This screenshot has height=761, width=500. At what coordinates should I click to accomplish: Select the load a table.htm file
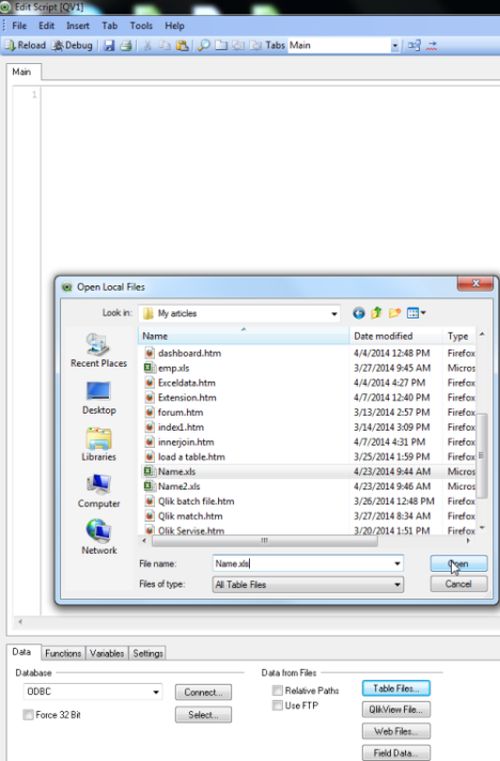(x=191, y=457)
